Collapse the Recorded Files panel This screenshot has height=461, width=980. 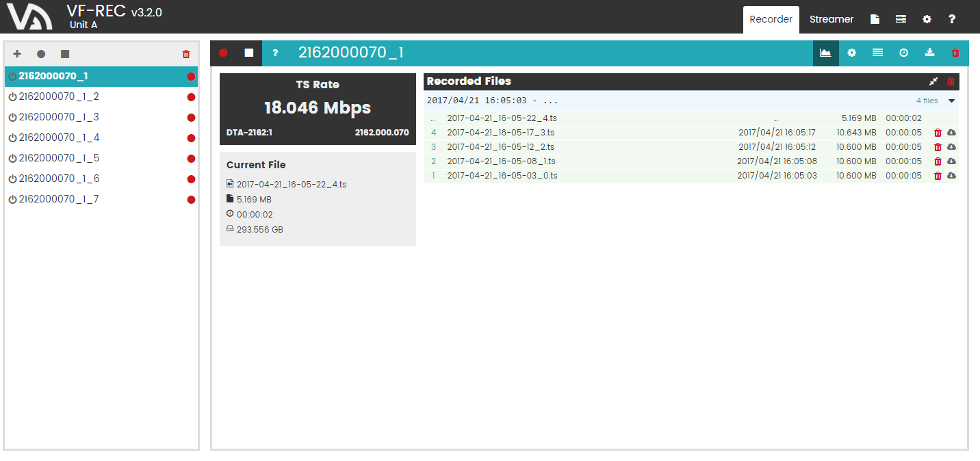[933, 81]
